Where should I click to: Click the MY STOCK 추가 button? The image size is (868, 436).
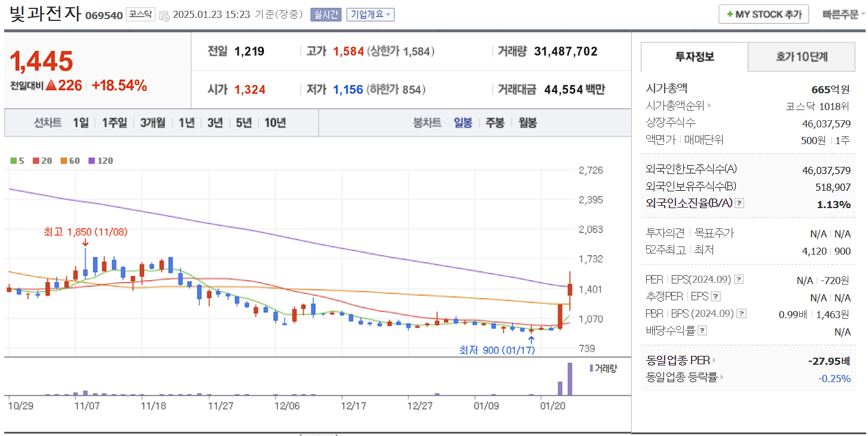[763, 14]
